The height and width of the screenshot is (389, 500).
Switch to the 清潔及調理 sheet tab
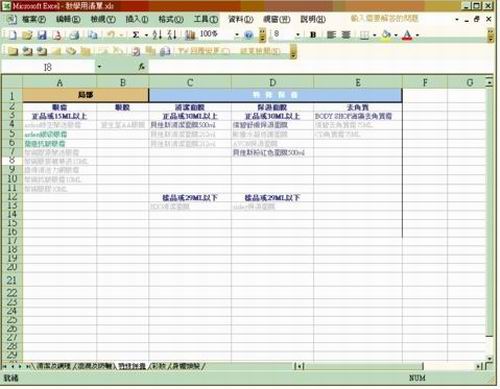coord(53,366)
